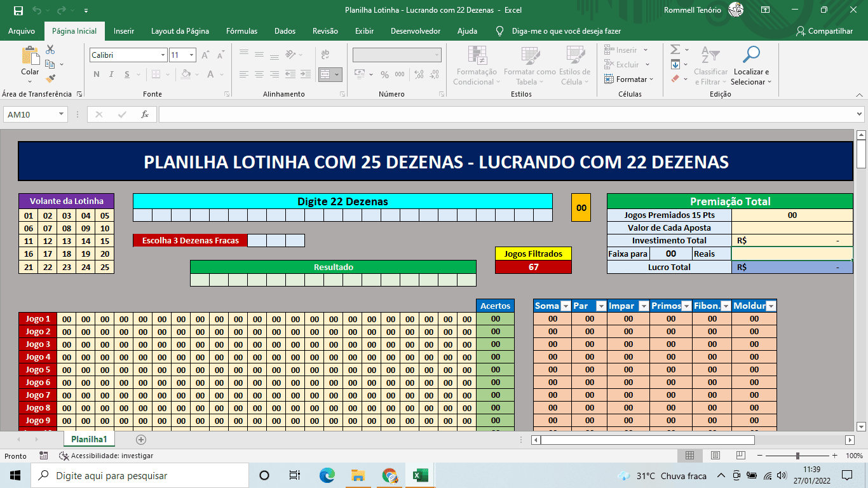The image size is (868, 488).
Task: Click the Format Painter brush icon
Action: (50, 78)
